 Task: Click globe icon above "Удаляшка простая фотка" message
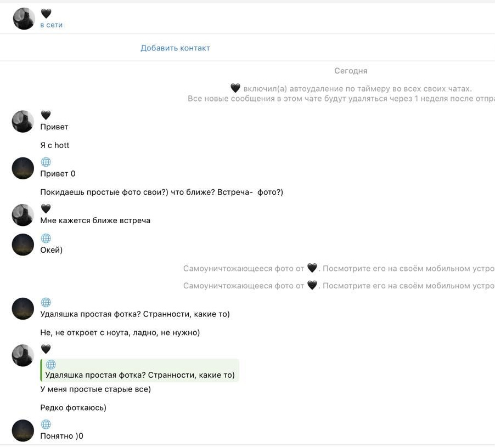click(x=46, y=303)
